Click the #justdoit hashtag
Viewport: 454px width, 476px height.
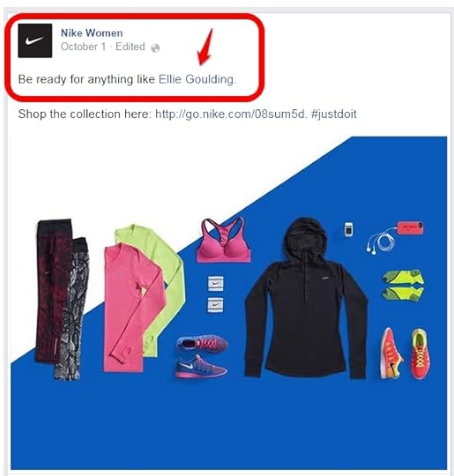click(x=334, y=114)
